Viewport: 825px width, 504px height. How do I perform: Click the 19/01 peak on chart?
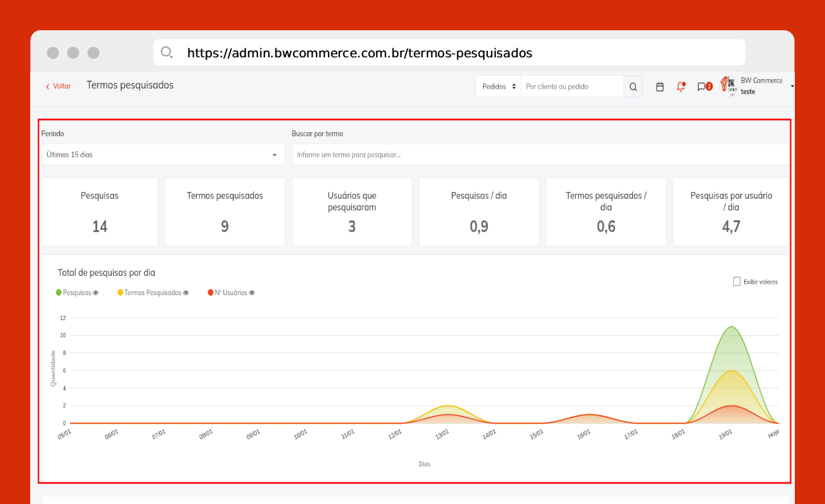pos(731,327)
